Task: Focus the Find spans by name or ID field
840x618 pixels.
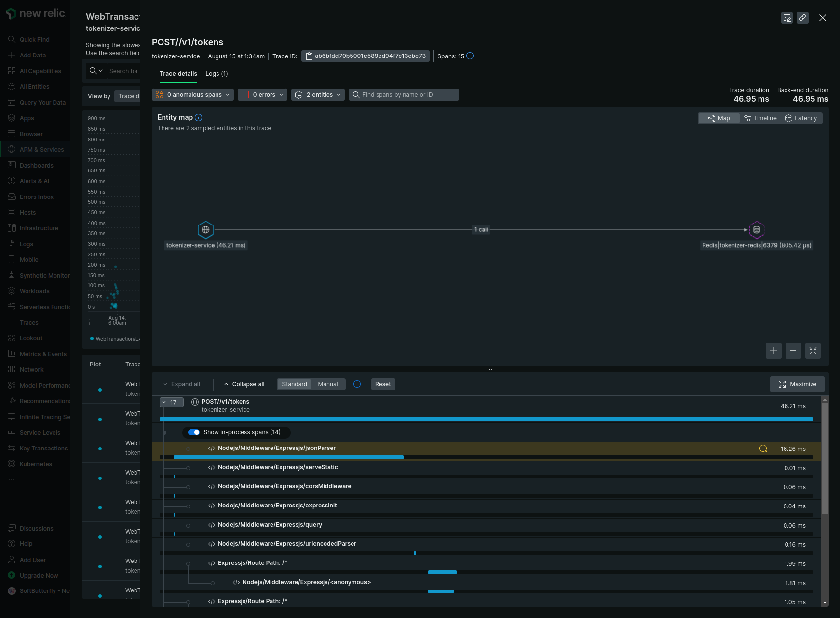Action: click(404, 95)
